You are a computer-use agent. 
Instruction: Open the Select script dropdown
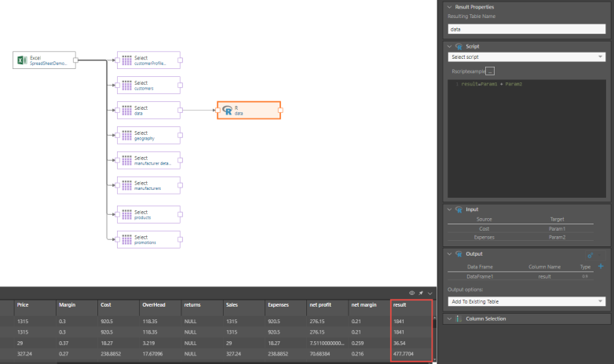(x=526, y=57)
